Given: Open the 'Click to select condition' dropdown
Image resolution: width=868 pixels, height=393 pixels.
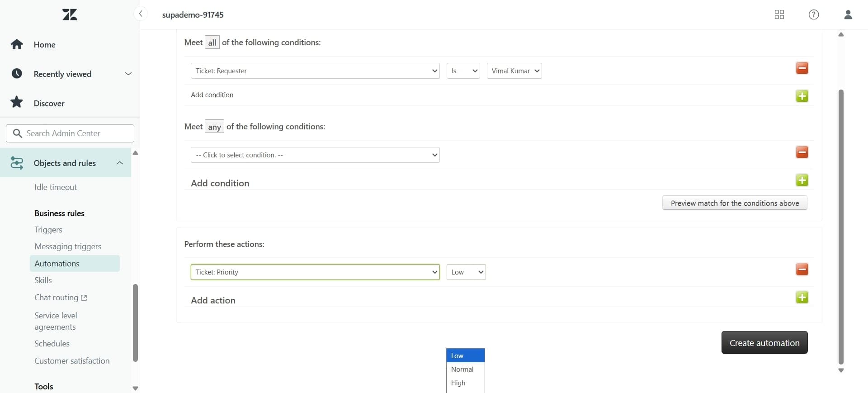Looking at the screenshot, I should click(315, 155).
